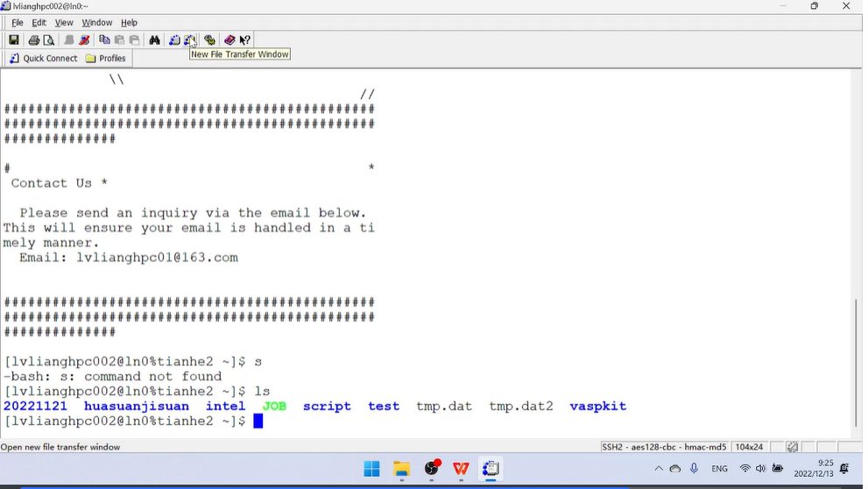Click the Save icon in the toolbar
Screen dimensions: 868x489
(x=14, y=40)
